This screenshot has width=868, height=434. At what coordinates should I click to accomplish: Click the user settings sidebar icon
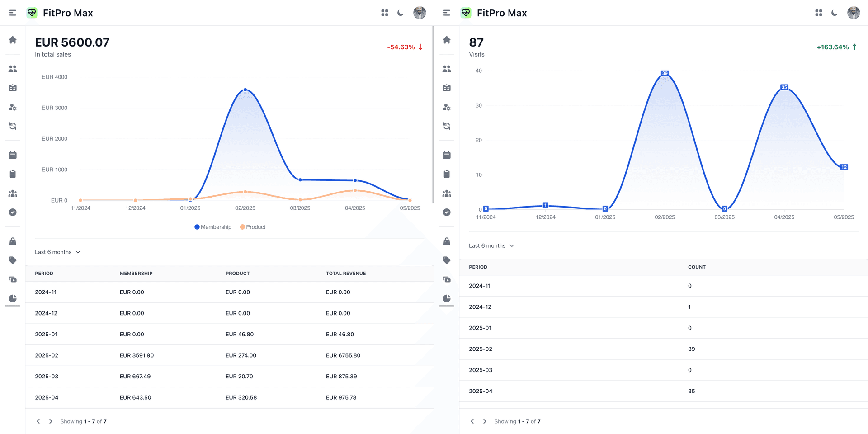coord(12,107)
